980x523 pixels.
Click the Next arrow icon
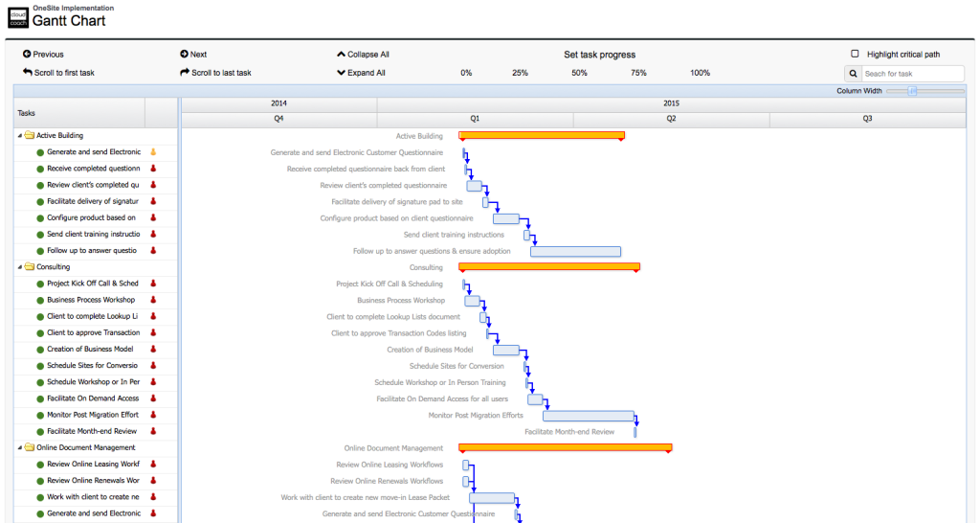pos(185,55)
